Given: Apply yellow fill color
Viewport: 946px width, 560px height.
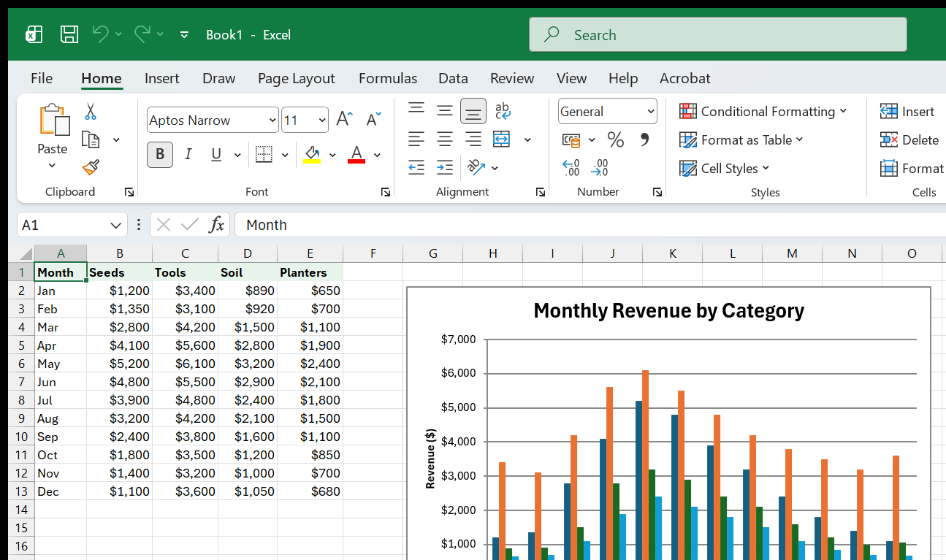Looking at the screenshot, I should tap(312, 155).
